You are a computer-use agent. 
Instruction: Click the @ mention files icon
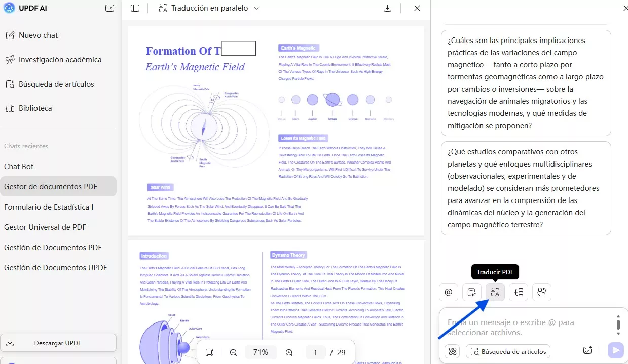[x=449, y=292]
